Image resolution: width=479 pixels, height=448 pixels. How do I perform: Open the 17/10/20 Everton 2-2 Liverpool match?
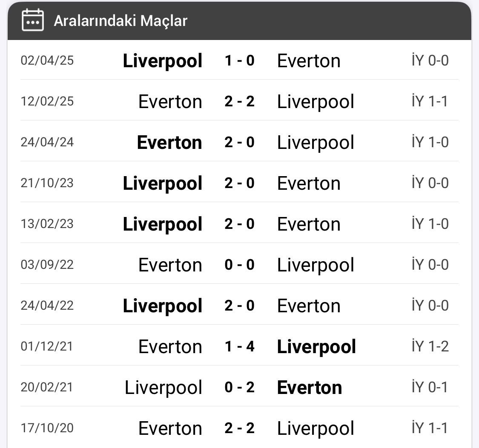(x=239, y=428)
